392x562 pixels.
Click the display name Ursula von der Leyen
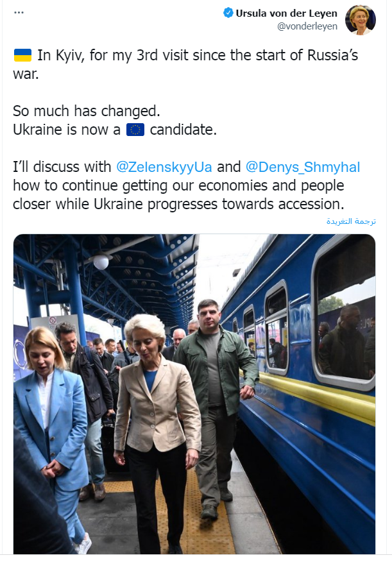(x=287, y=13)
